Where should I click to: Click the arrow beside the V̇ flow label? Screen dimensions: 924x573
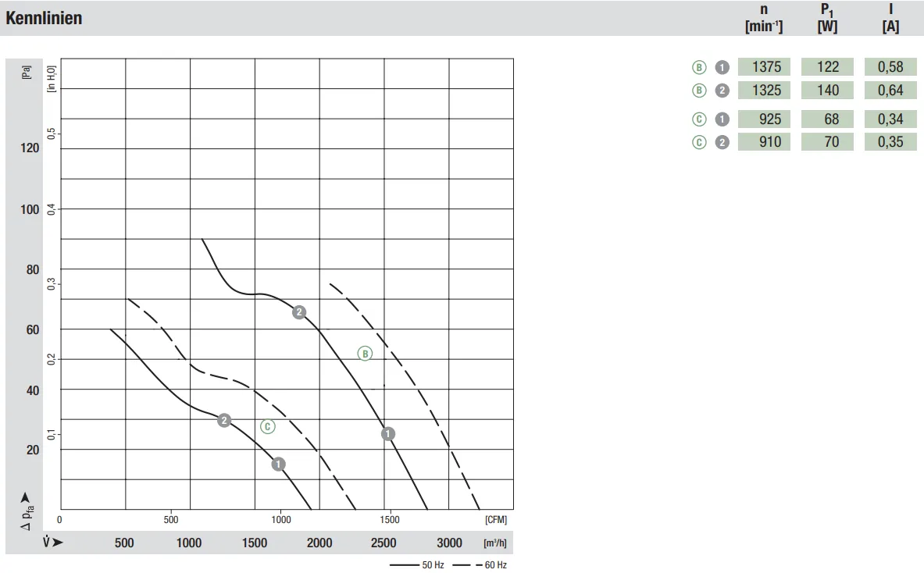click(x=57, y=543)
